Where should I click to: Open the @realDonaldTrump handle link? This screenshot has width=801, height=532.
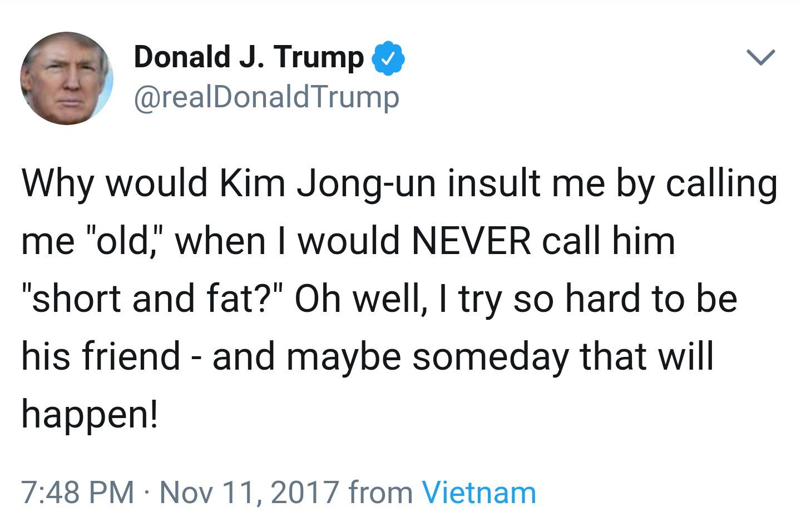(x=266, y=97)
